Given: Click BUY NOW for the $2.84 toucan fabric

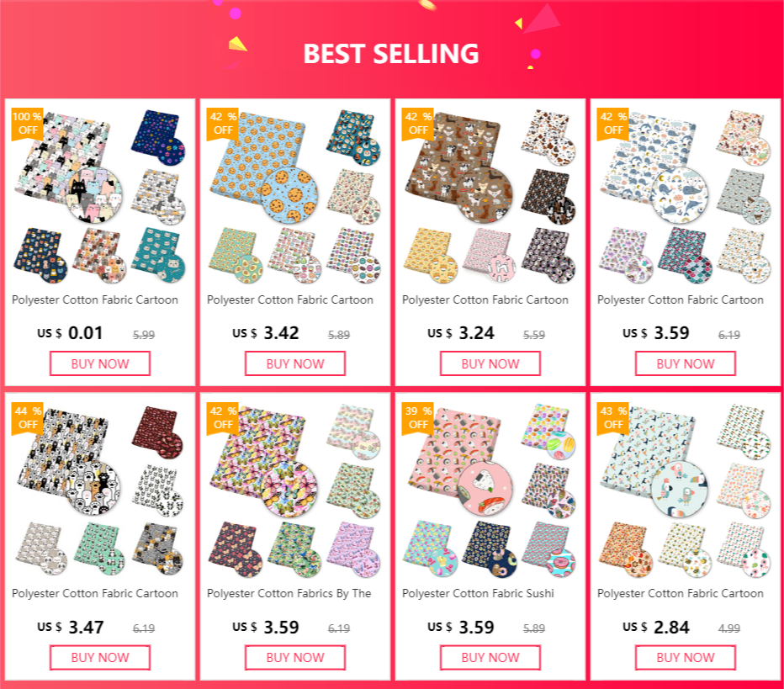Looking at the screenshot, I should 685,658.
